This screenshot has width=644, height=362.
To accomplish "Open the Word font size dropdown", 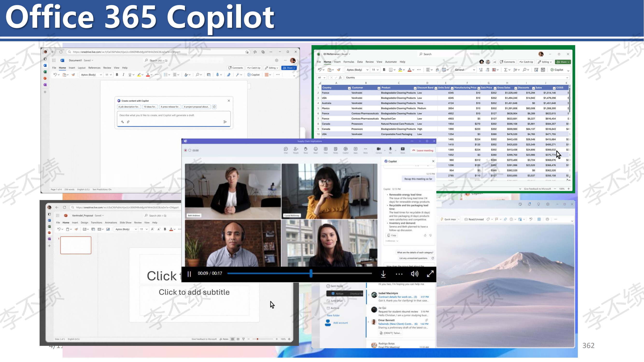I will click(x=108, y=75).
